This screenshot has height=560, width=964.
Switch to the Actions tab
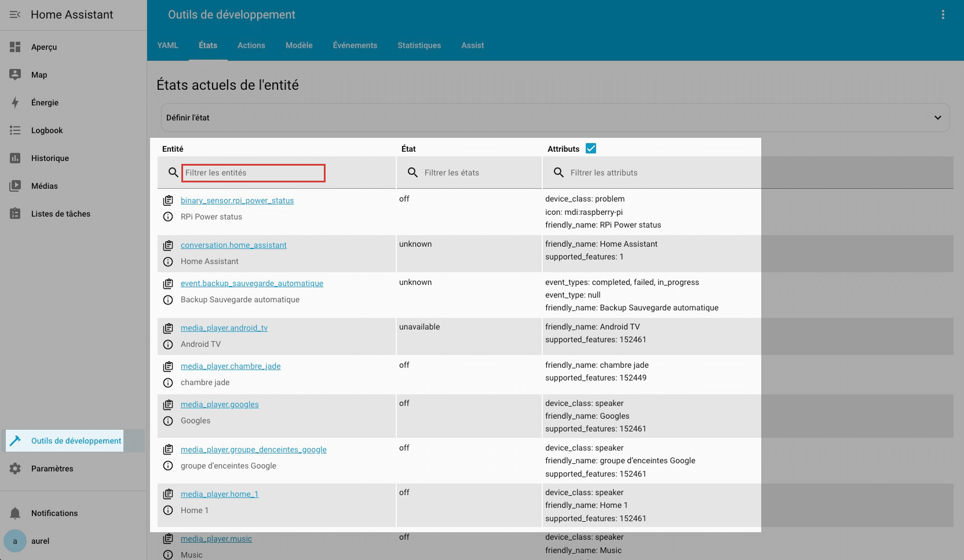pos(251,45)
